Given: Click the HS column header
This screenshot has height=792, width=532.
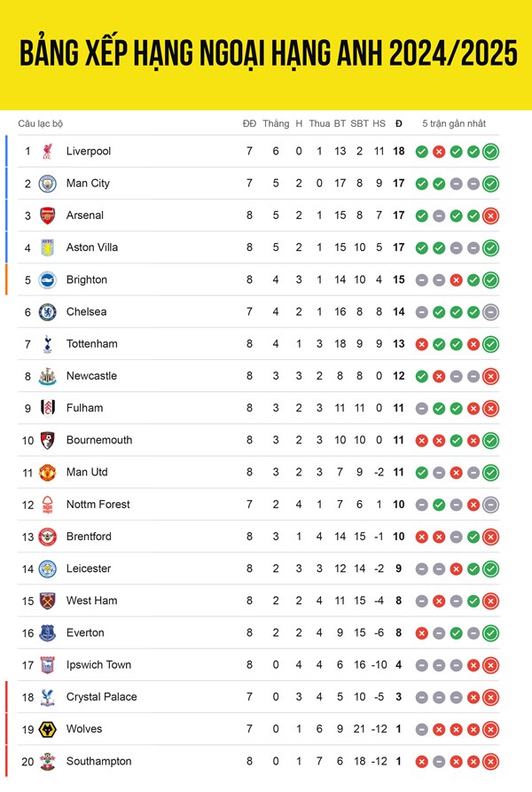Looking at the screenshot, I should click(379, 123).
